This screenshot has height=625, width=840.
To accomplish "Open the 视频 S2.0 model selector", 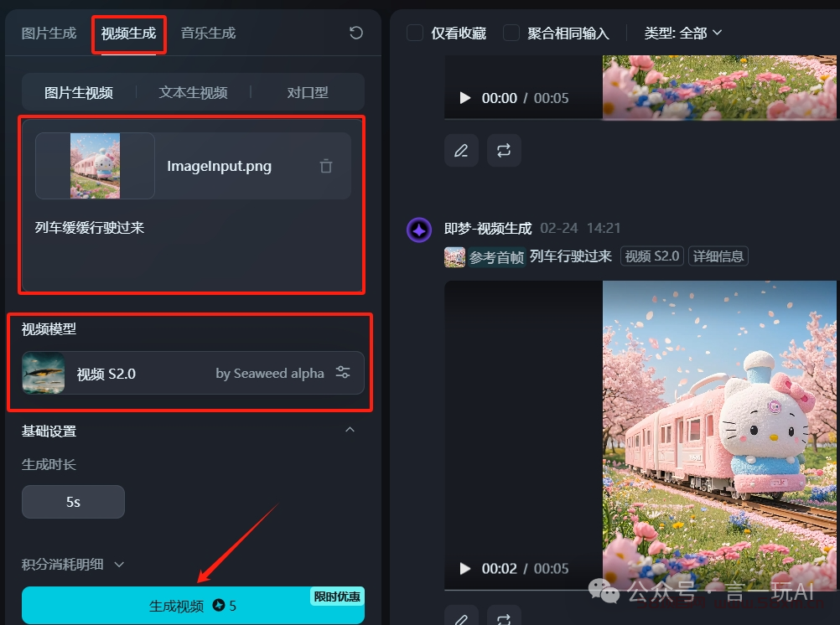I will tap(193, 373).
